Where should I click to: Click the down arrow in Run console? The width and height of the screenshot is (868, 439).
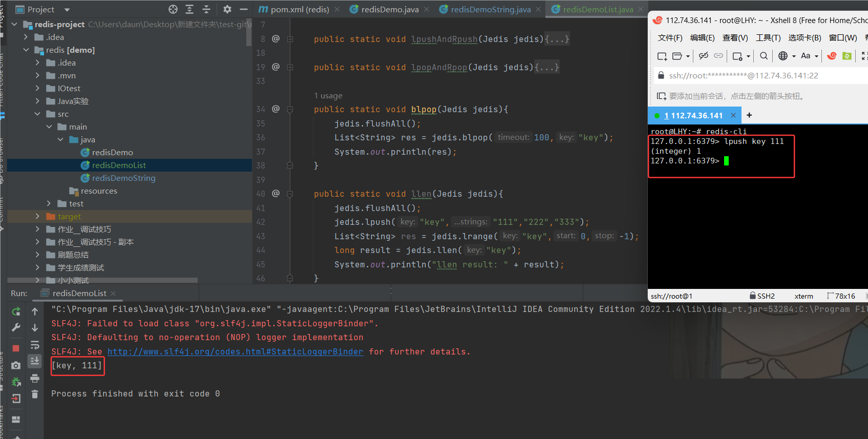click(35, 328)
